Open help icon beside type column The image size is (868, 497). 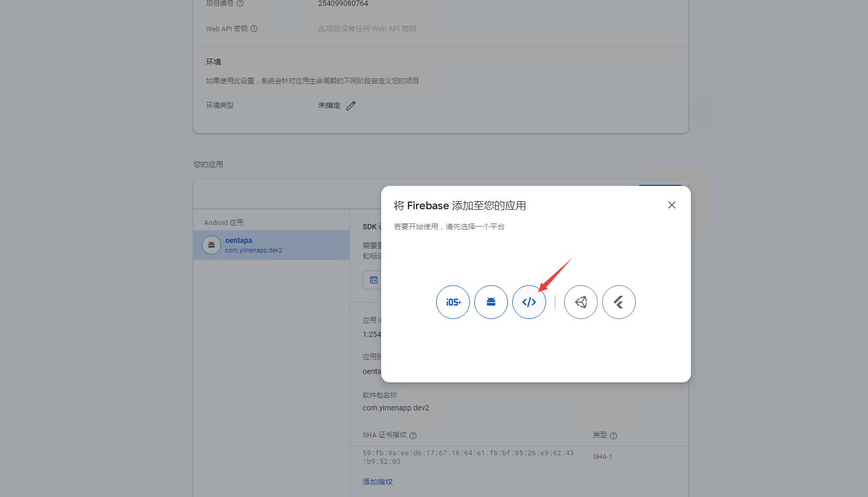[x=614, y=436]
